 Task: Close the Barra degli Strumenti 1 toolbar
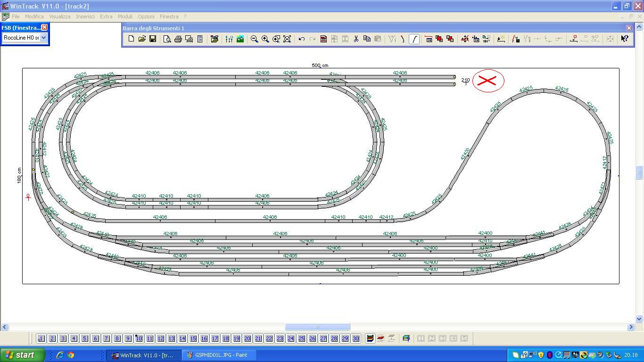(x=629, y=28)
